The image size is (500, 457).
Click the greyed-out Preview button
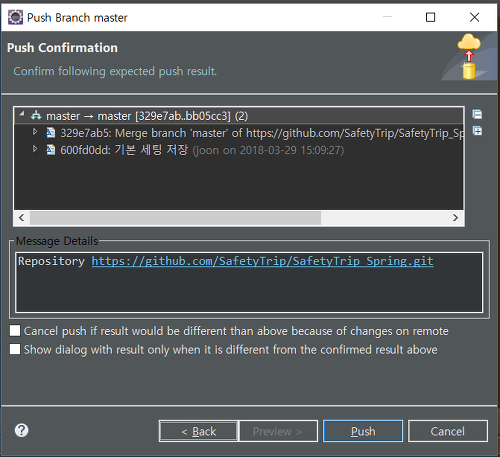click(x=278, y=431)
